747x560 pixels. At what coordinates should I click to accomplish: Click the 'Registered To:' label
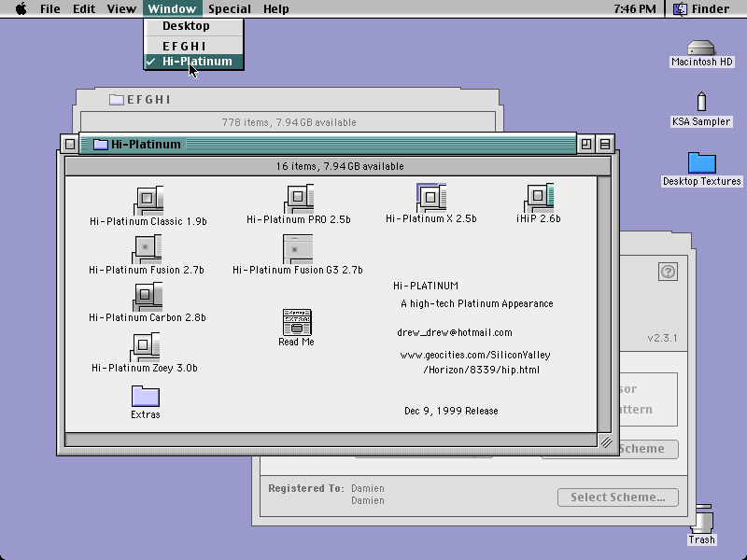306,488
